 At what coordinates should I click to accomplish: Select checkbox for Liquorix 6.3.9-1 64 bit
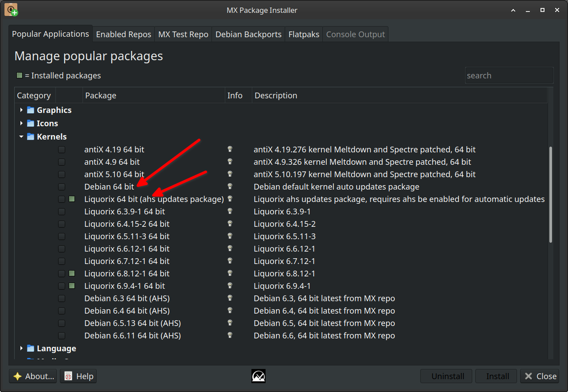(x=62, y=211)
